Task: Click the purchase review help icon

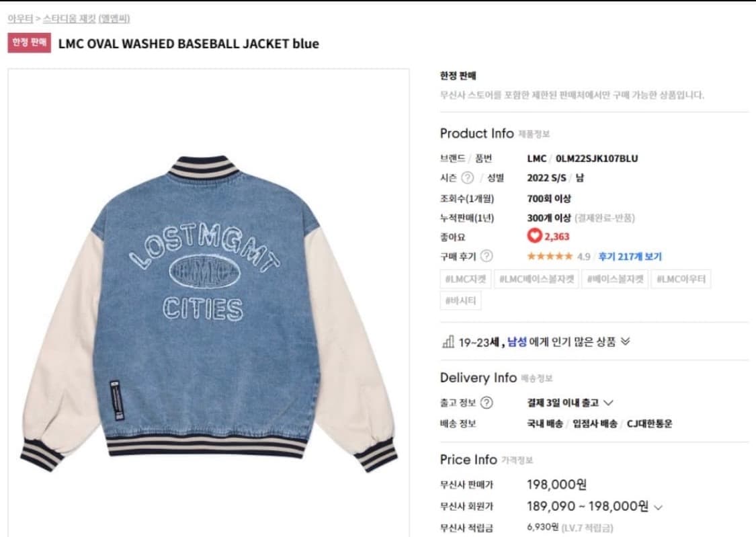Action: pyautogui.click(x=487, y=256)
